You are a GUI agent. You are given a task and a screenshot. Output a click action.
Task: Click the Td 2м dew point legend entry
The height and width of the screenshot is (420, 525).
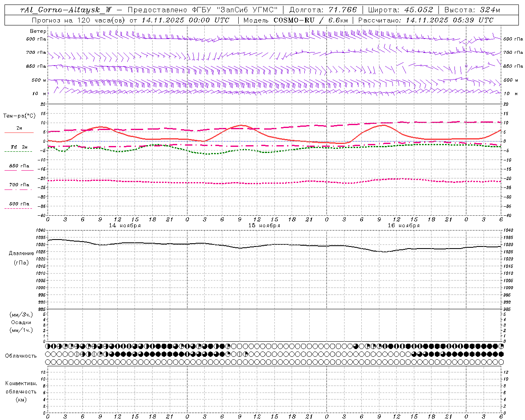coord(19,147)
